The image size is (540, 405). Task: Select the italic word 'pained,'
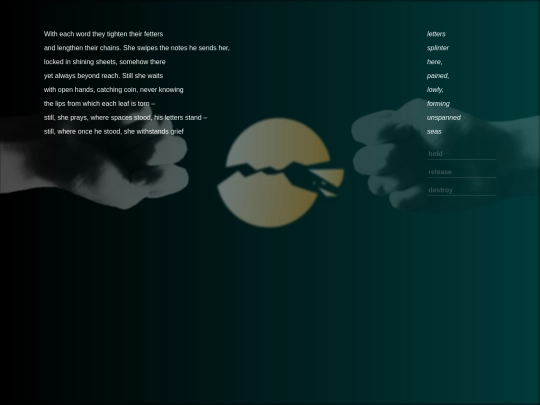(438, 76)
